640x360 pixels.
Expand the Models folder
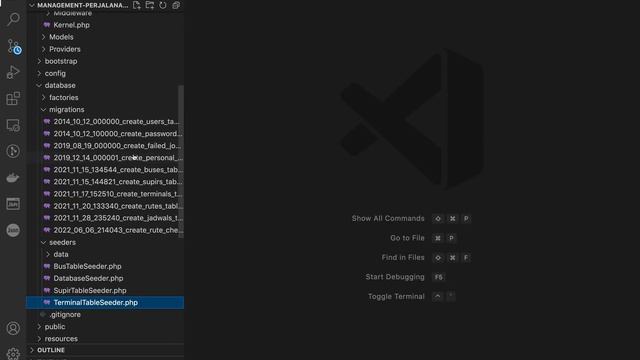pos(105,37)
